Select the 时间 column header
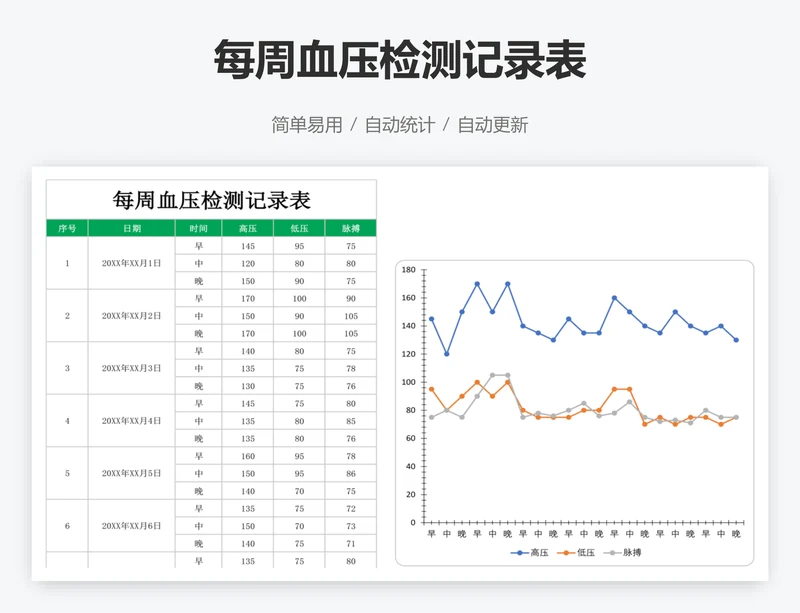 (198, 228)
